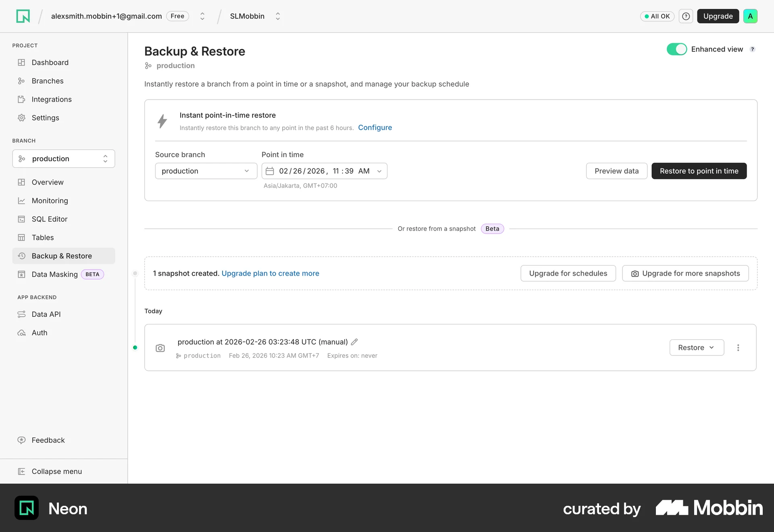Click the Enhanced view help tooltip icon
The width and height of the screenshot is (774, 532).
point(752,49)
